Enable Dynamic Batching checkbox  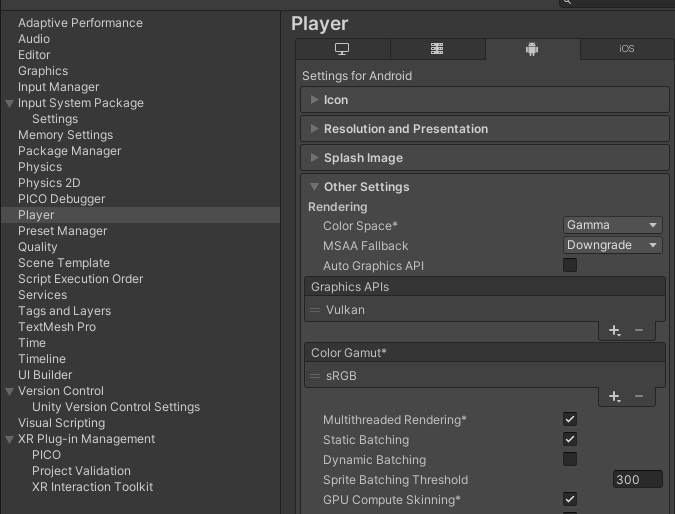point(570,459)
